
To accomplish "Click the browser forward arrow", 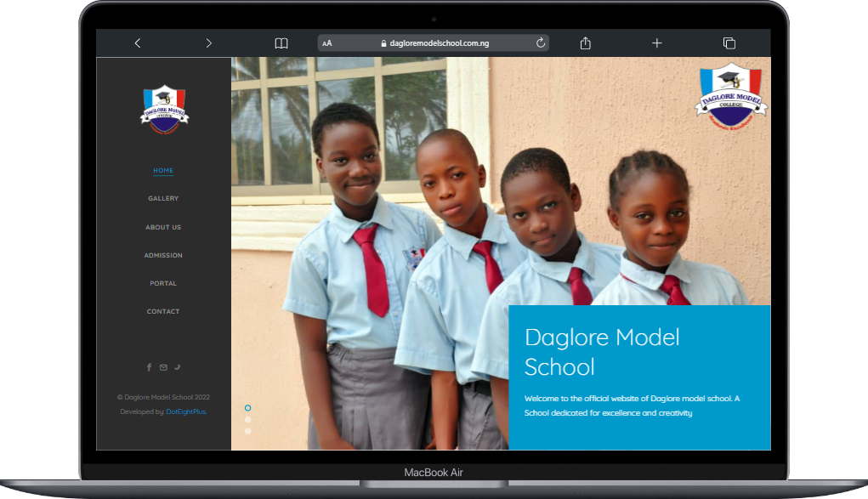I will click(208, 43).
